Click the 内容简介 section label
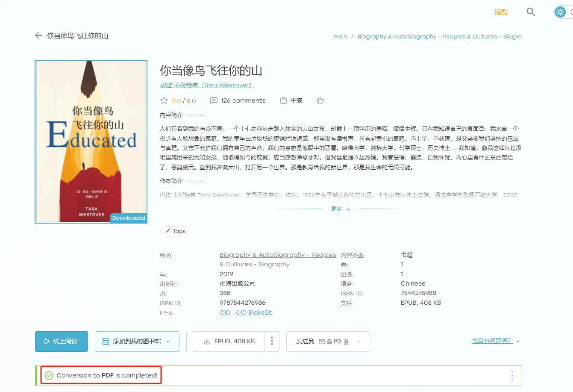573x392 pixels. point(171,115)
